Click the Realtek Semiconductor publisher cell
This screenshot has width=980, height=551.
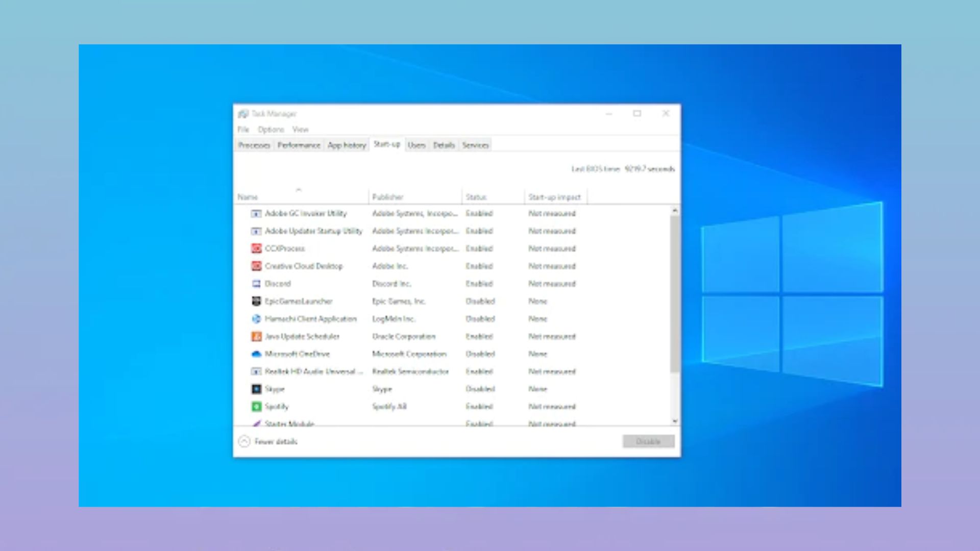point(410,371)
